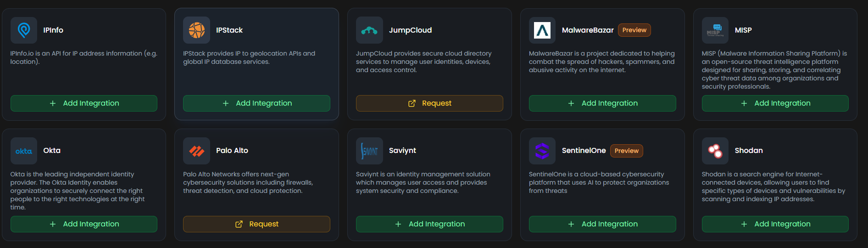Request the JumpCloud integration
868x248 pixels.
(429, 103)
